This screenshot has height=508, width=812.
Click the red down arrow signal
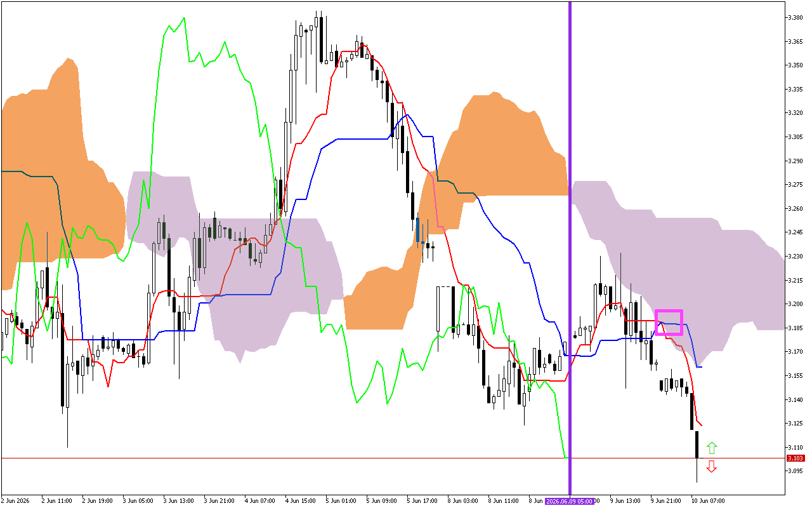coord(712,467)
